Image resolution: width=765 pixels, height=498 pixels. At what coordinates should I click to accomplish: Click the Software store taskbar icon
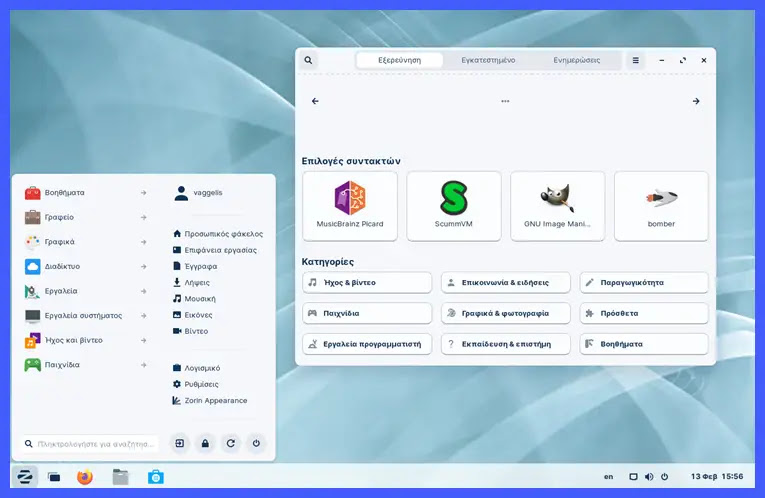click(x=156, y=477)
